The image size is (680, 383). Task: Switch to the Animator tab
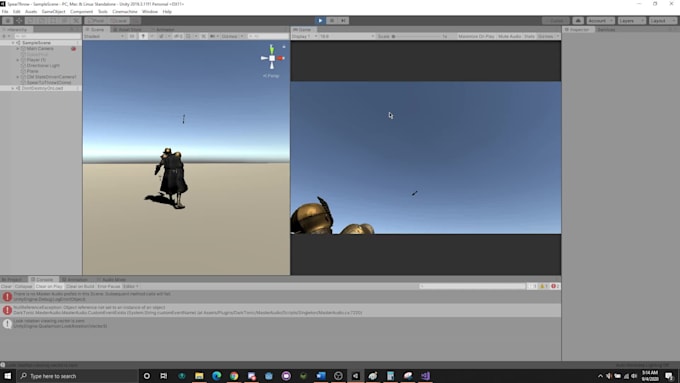(x=163, y=29)
